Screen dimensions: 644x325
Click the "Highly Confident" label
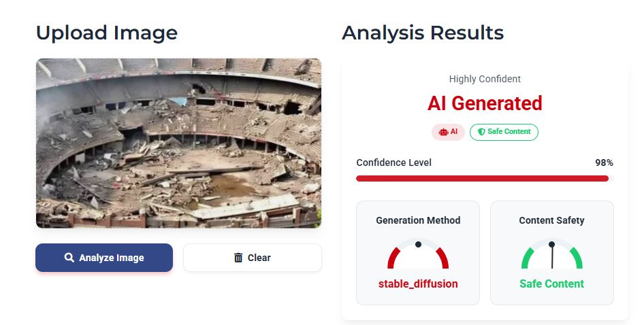(485, 79)
